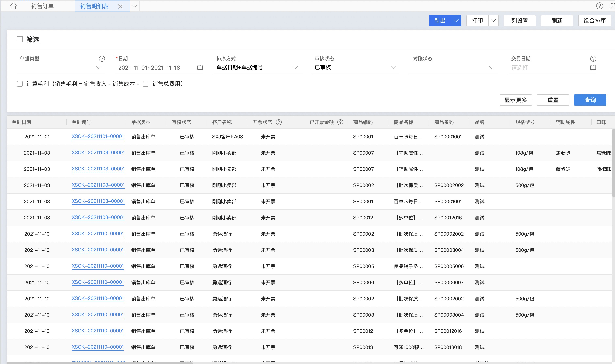
Task: Switch to the 销售订单 tab
Action: click(x=43, y=6)
